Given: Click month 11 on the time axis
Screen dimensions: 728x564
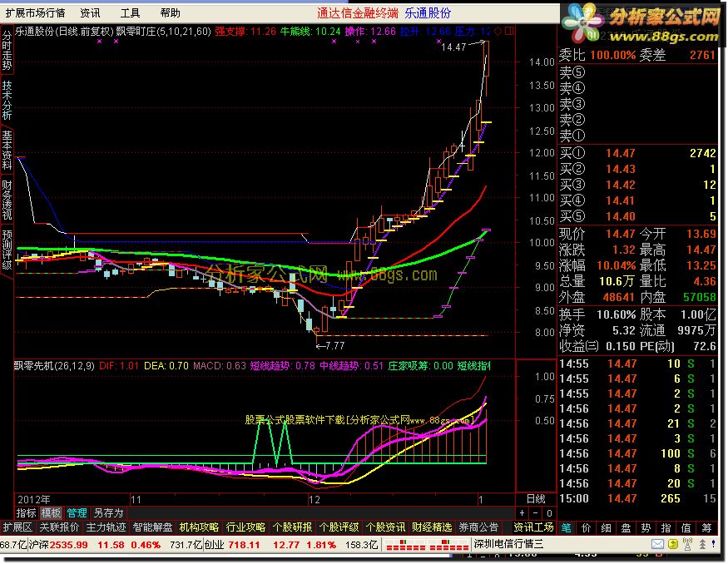Looking at the screenshot, I should pyautogui.click(x=136, y=500).
